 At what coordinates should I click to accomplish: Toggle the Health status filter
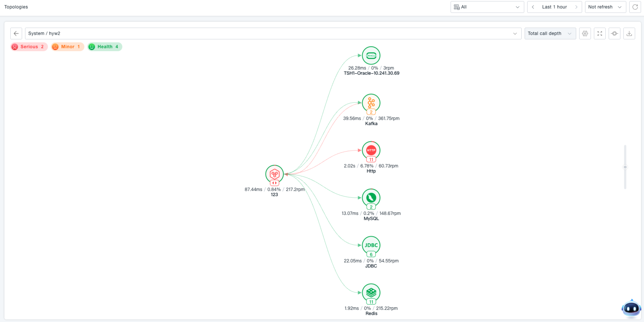pyautogui.click(x=105, y=47)
